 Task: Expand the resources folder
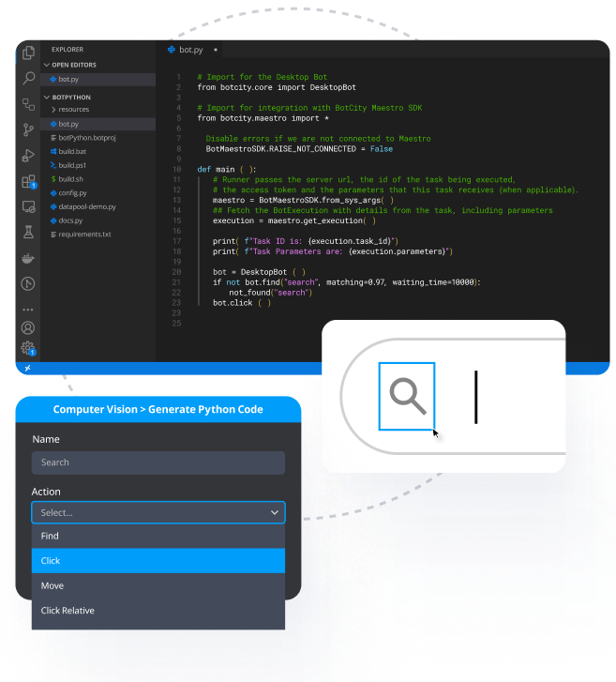point(74,110)
